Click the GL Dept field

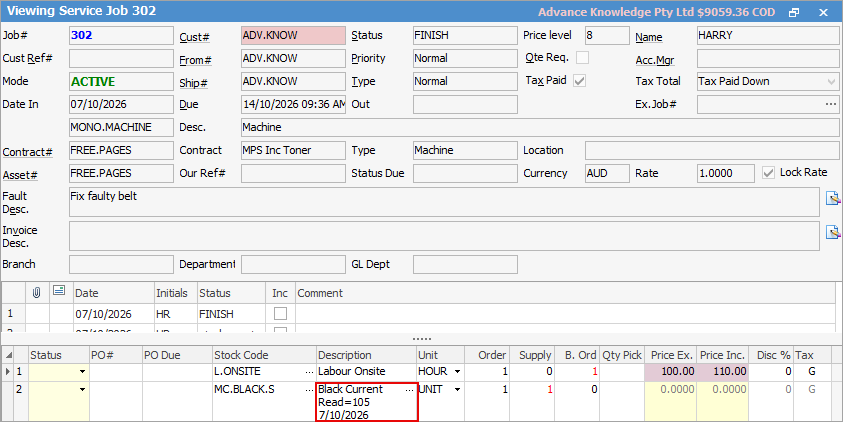tap(465, 264)
